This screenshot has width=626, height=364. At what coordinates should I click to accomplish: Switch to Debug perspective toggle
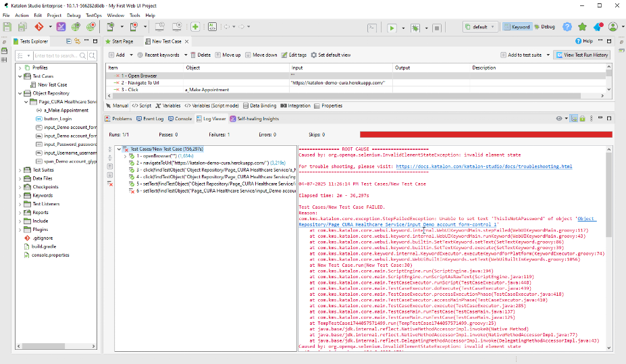tap(544, 27)
